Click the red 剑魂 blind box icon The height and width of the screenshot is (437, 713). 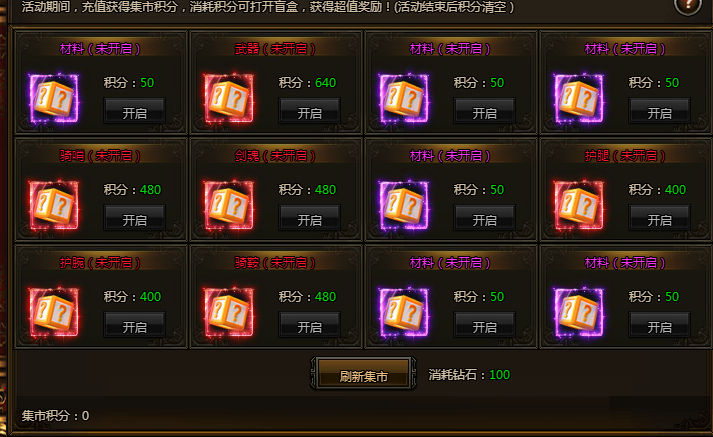point(229,205)
